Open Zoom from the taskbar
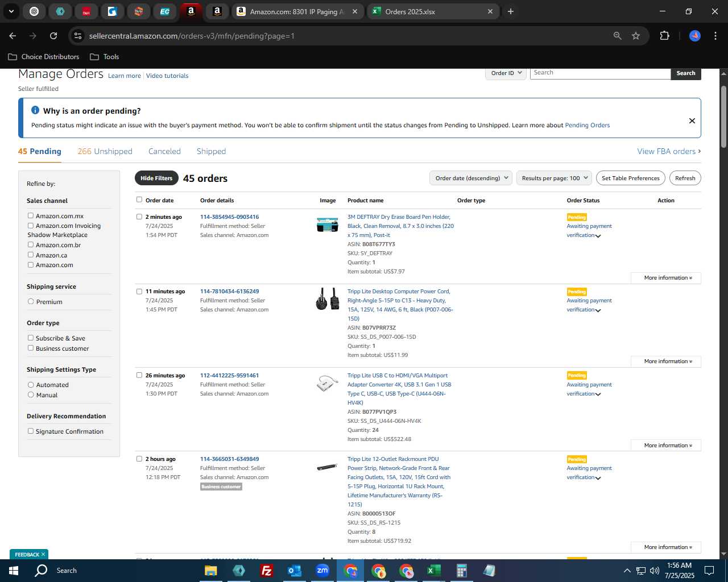The width and height of the screenshot is (728, 582). pyautogui.click(x=322, y=571)
